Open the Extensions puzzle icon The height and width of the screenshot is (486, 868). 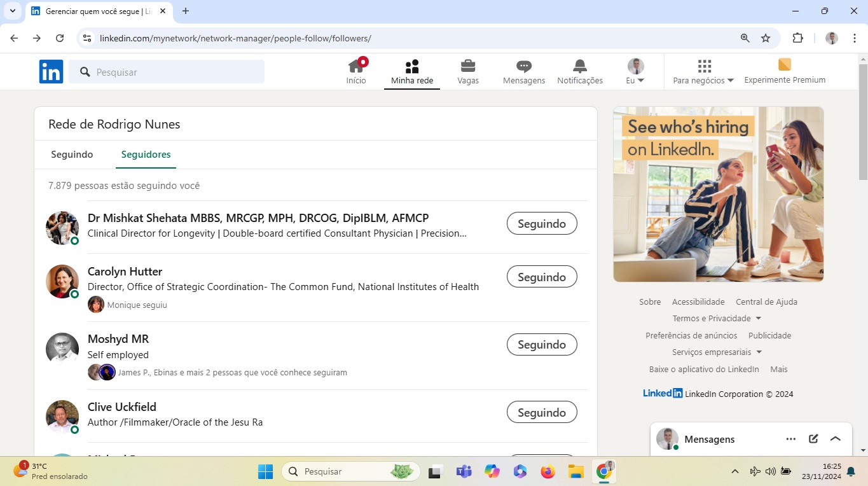coord(797,38)
